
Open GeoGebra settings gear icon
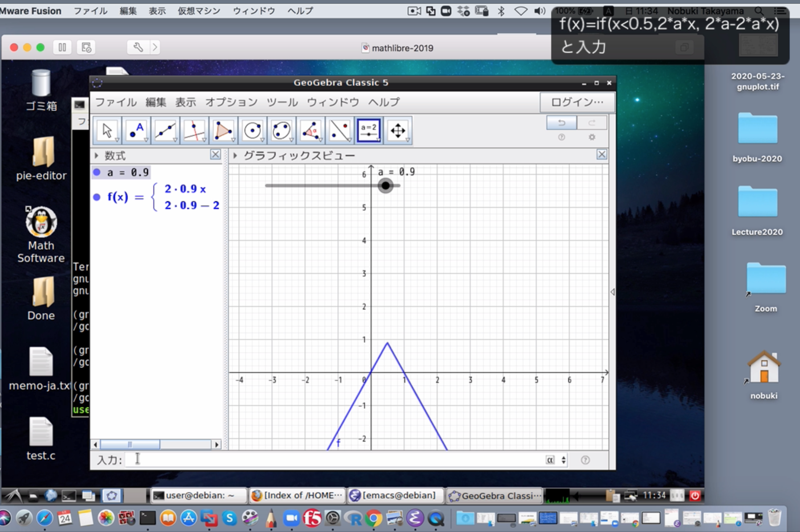pos(592,137)
